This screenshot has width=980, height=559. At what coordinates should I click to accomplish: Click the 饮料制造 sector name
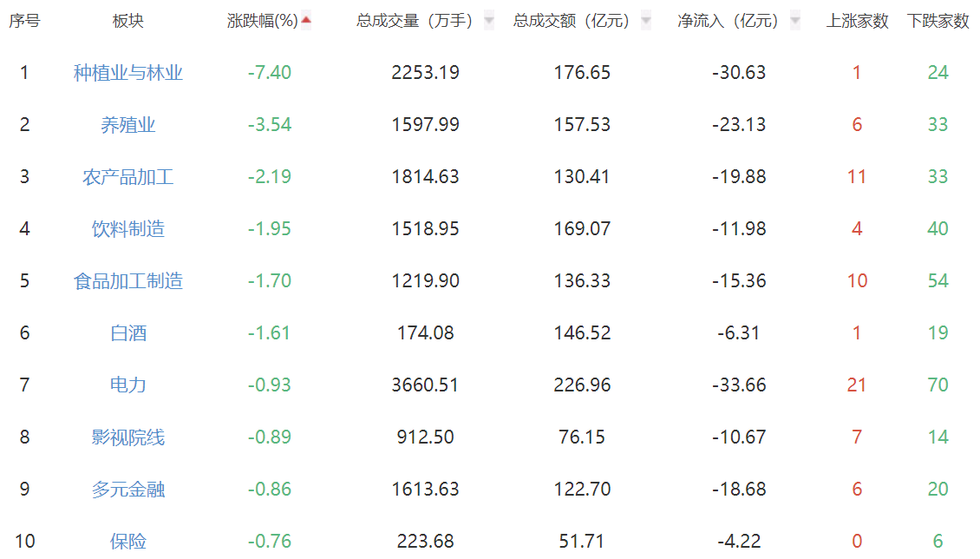(128, 229)
